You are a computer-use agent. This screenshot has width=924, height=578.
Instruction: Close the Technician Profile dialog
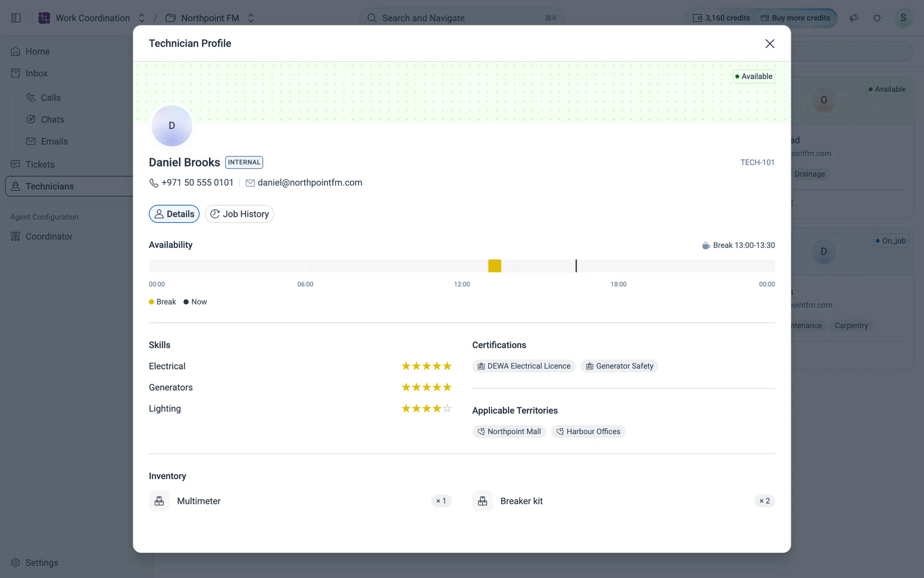click(770, 43)
